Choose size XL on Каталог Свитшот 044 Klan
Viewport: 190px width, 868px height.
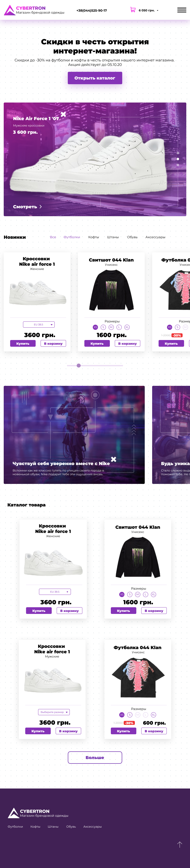154,594
